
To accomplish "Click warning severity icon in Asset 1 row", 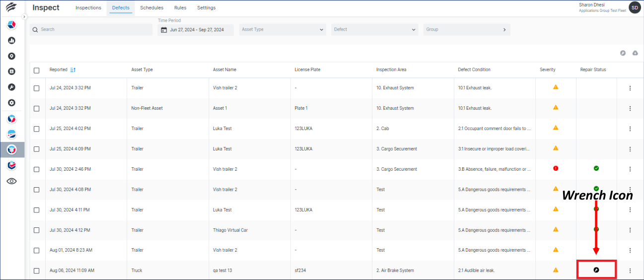I will [x=556, y=107].
